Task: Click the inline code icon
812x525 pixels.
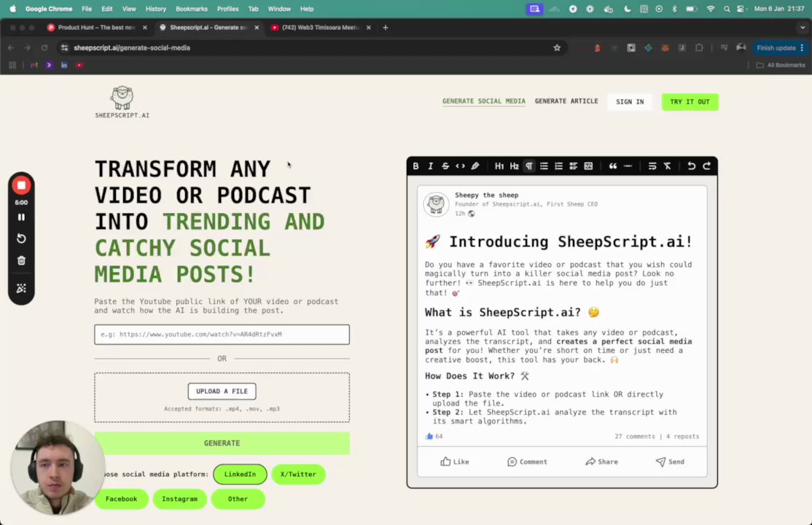Action: pyautogui.click(x=460, y=166)
